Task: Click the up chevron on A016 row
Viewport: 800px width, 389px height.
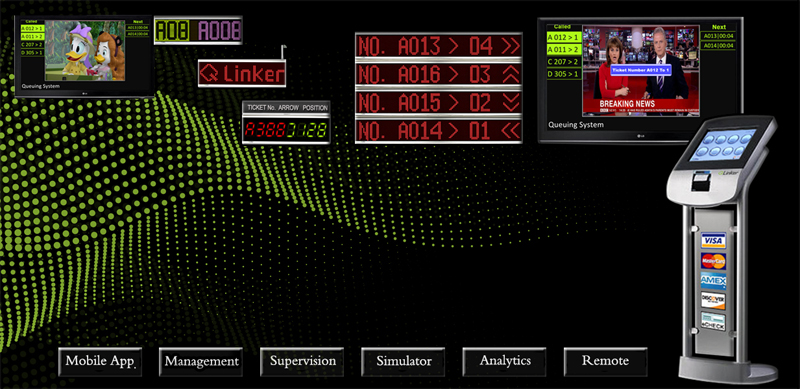Action: point(510,75)
